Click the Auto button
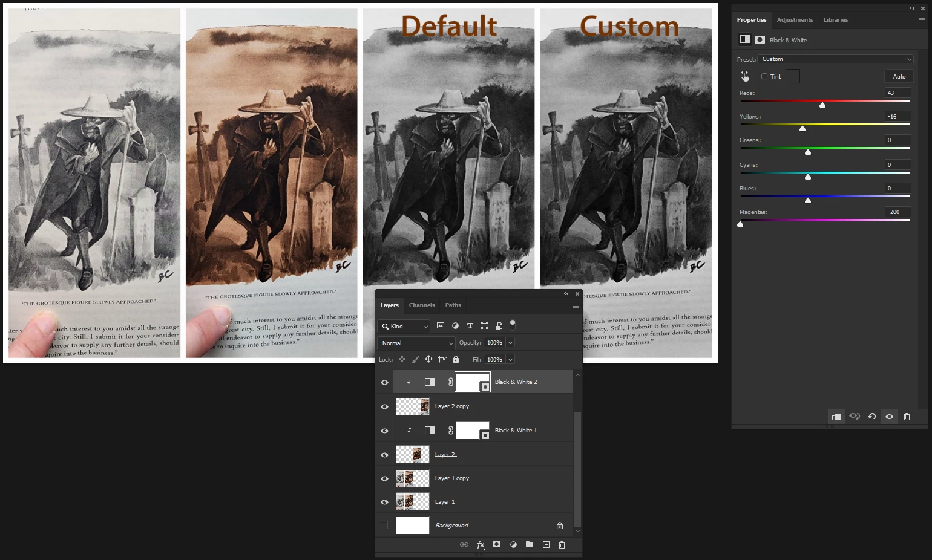This screenshot has height=560, width=932. (x=899, y=76)
